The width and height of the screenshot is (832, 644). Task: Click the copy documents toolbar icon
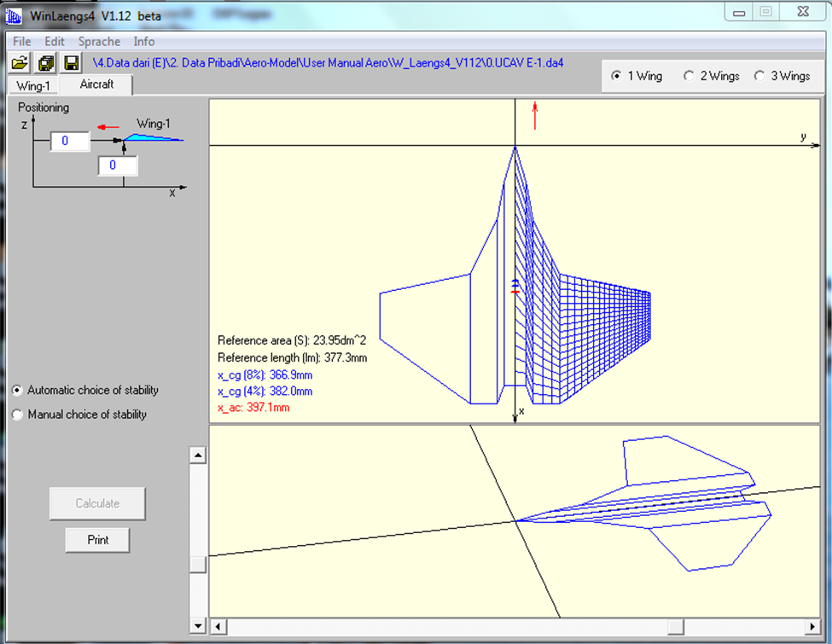click(x=45, y=63)
